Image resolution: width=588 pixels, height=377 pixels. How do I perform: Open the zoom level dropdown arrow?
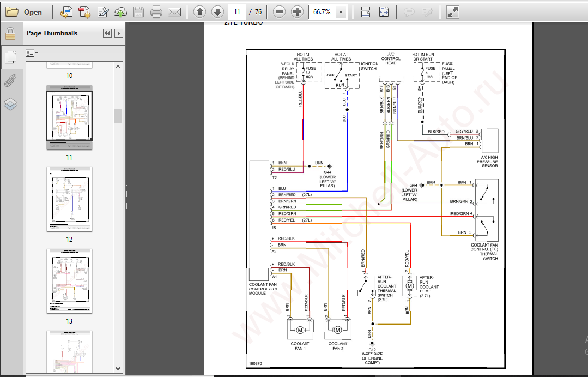341,12
